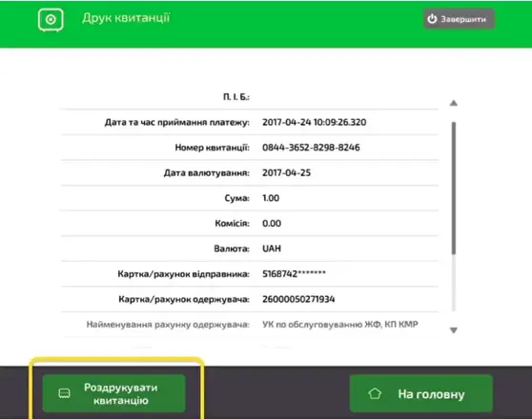Click the vertical scrollbar thumb
The image size is (532, 419).
point(454,189)
